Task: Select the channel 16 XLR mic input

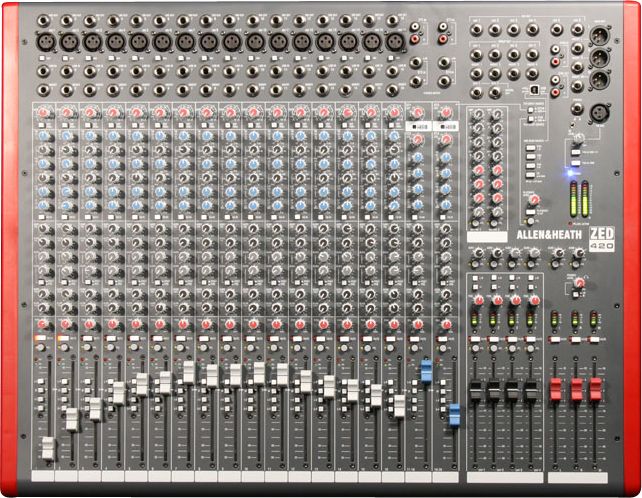Action: pos(395,41)
